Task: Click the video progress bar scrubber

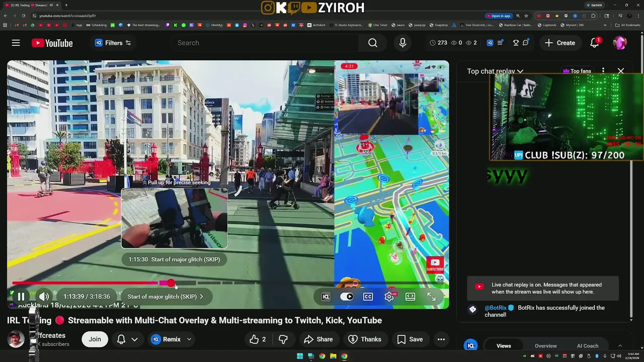Action: pyautogui.click(x=171, y=284)
